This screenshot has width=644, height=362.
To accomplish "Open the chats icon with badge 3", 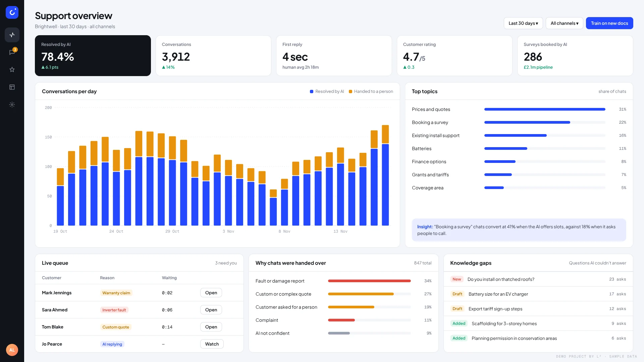I will tap(12, 52).
